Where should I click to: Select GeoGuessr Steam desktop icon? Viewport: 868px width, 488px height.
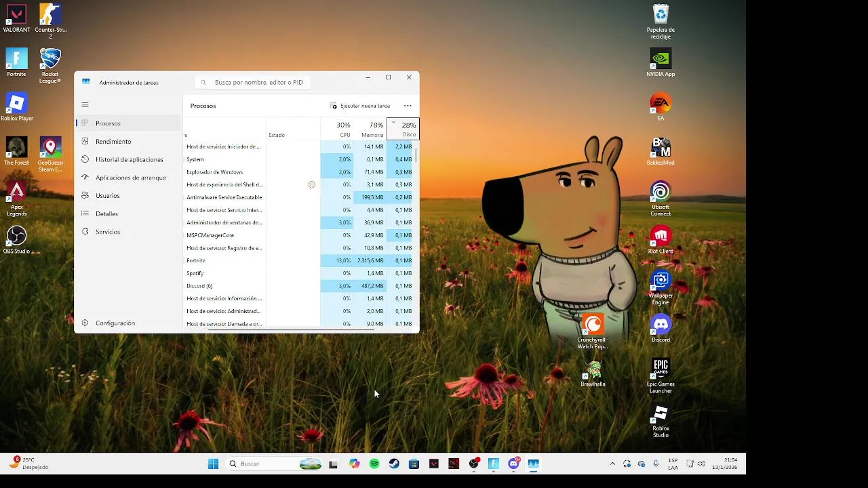(50, 155)
